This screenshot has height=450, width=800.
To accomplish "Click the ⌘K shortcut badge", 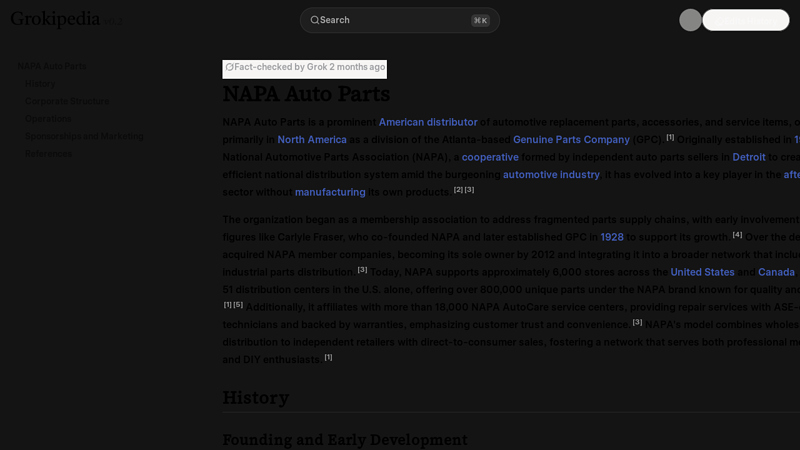I will pos(480,20).
